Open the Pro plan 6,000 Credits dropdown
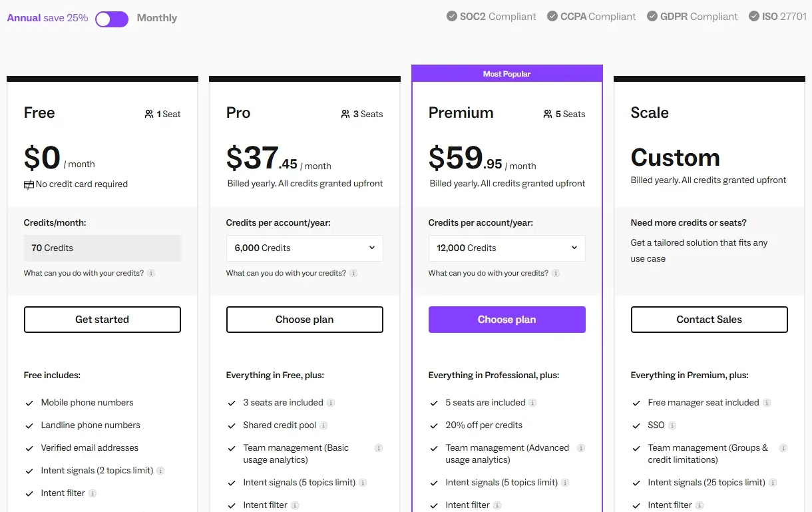This screenshot has width=812, height=512. [304, 248]
